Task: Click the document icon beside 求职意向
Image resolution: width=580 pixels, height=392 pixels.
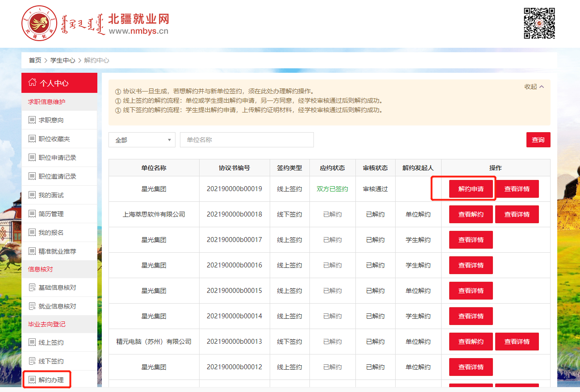Action: pyautogui.click(x=32, y=120)
